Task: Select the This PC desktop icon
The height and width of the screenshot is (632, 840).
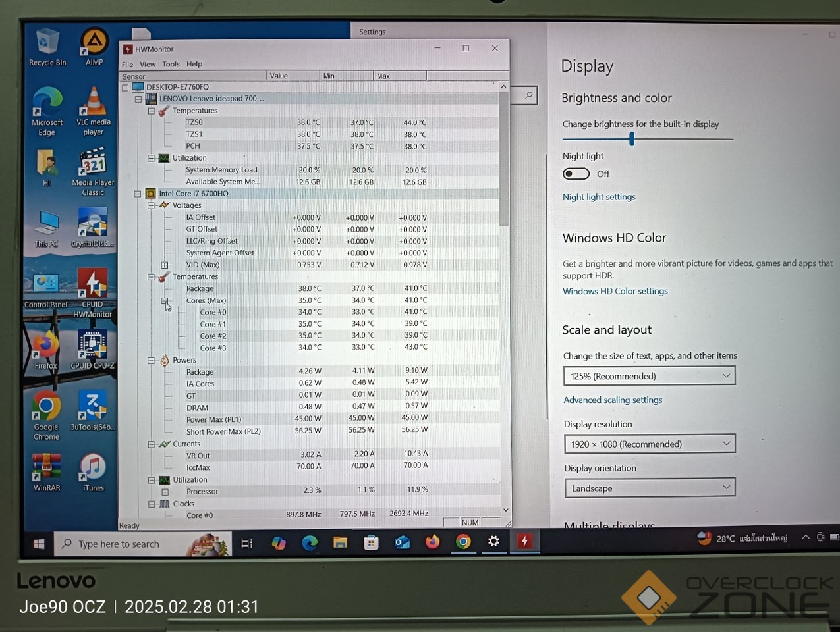Action: click(46, 228)
